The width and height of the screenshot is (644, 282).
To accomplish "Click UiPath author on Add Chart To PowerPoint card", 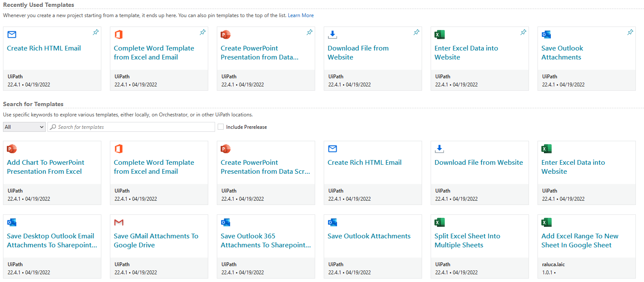I will point(15,191).
